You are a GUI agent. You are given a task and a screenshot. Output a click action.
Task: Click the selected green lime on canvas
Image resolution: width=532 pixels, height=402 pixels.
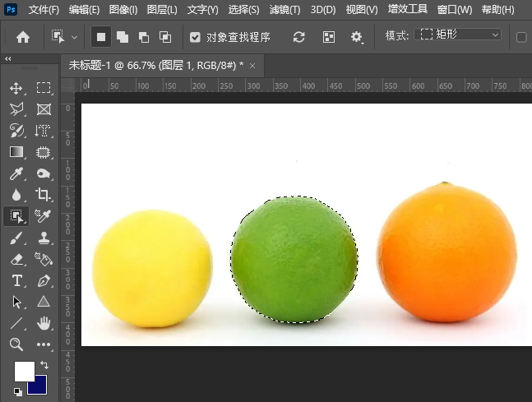pos(294,260)
